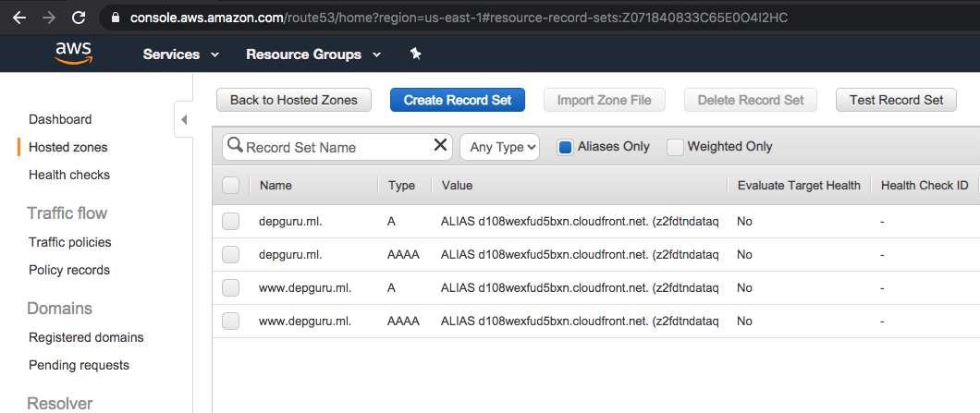
Task: Click the browser reload icon
Action: [x=79, y=18]
